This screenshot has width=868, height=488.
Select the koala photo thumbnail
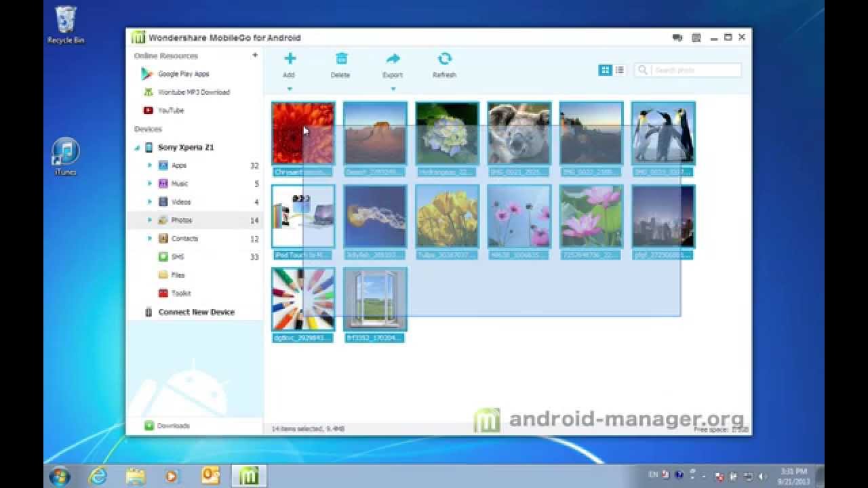[x=519, y=133]
